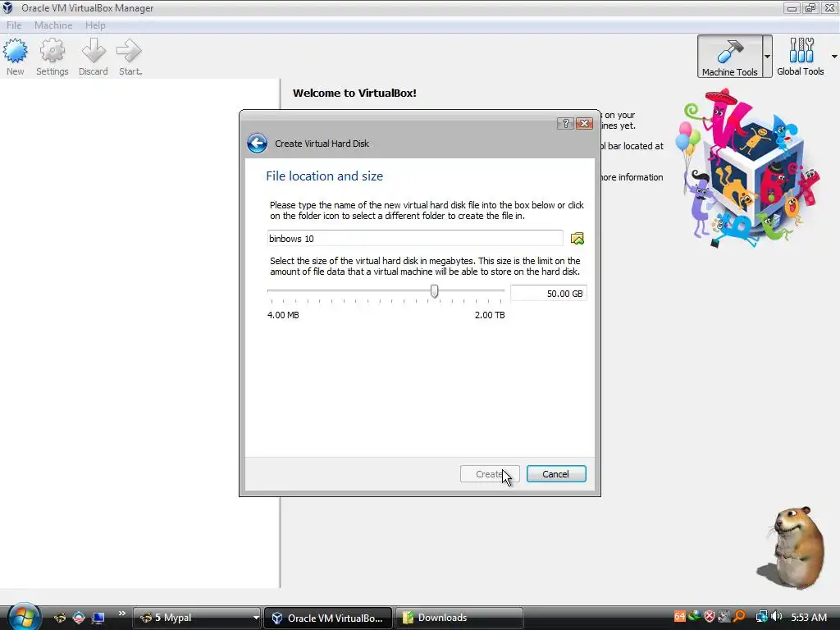Click the show desktop quick launch icon
This screenshot has width=840, height=630.
[98, 618]
